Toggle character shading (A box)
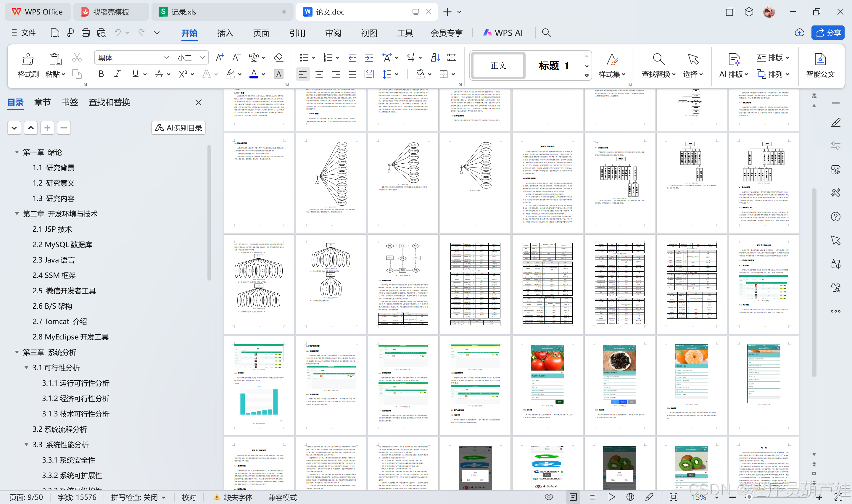The image size is (852, 504). pyautogui.click(x=278, y=74)
